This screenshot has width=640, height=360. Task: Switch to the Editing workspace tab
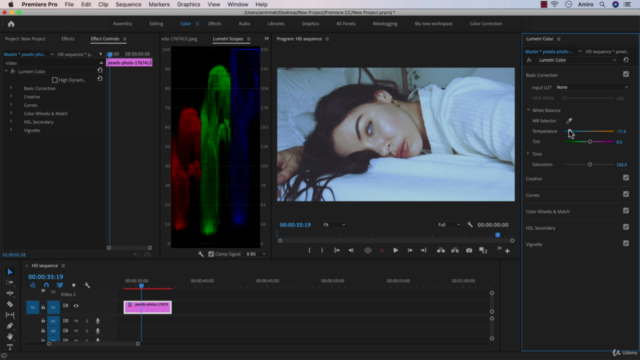pos(156,24)
